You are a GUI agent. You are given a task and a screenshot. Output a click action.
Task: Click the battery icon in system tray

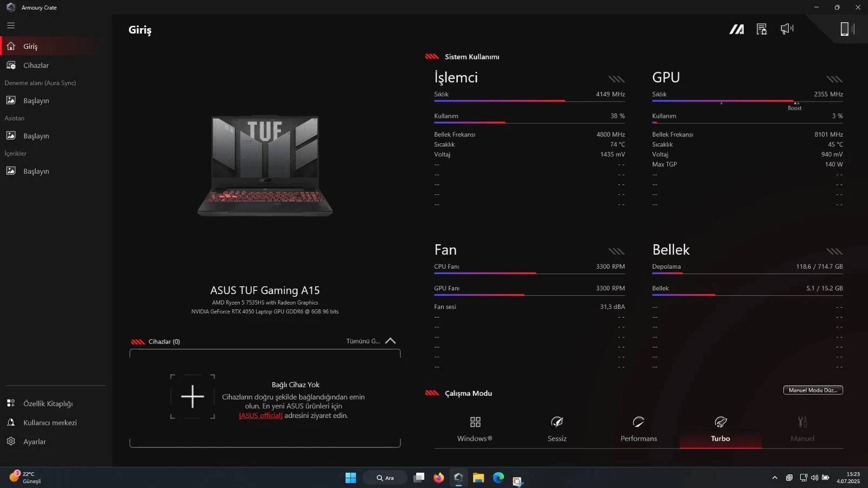click(x=825, y=478)
